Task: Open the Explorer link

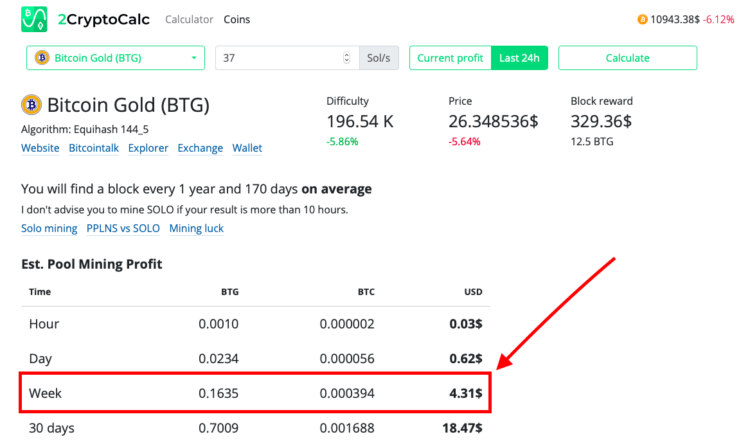Action: (148, 148)
